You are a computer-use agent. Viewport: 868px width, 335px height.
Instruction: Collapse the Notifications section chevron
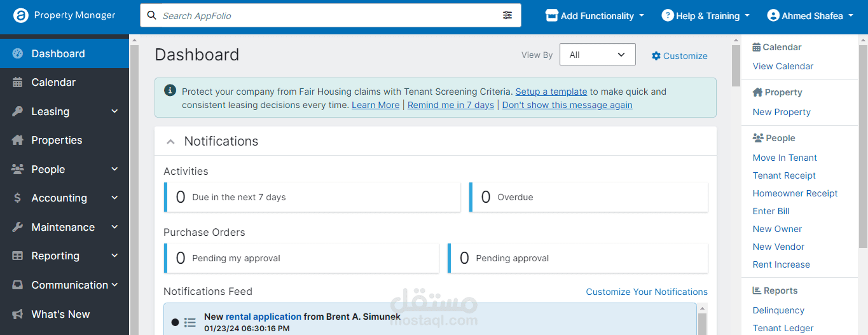click(170, 142)
